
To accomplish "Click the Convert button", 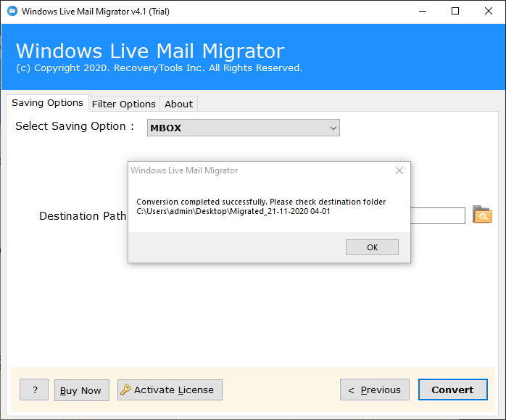I will 453,390.
